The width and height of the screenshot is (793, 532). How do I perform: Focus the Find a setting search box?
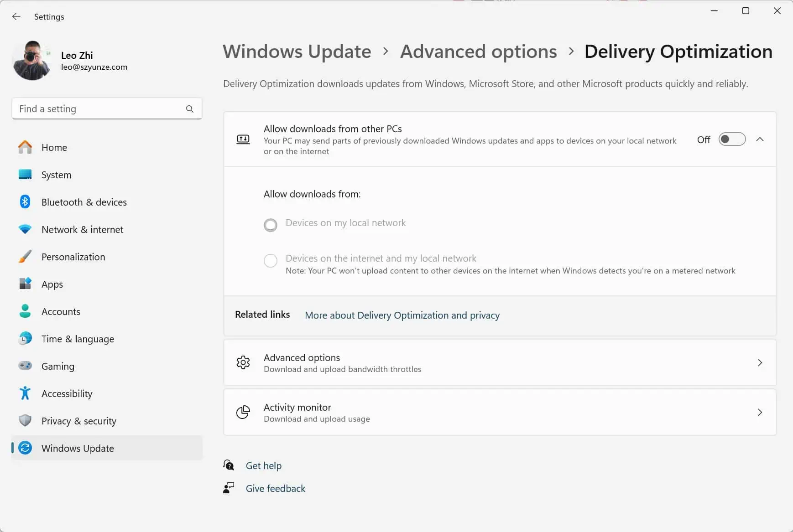pyautogui.click(x=100, y=109)
